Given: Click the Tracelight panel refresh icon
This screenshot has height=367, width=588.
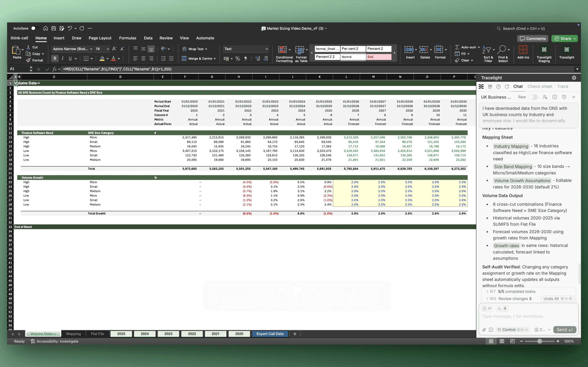Looking at the screenshot, I should pos(507,86).
